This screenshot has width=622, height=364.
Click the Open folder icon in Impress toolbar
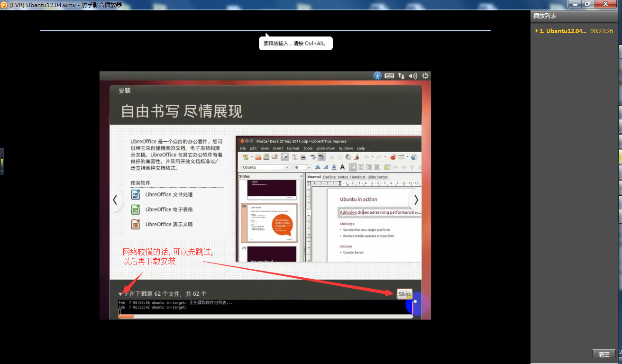pos(258,157)
